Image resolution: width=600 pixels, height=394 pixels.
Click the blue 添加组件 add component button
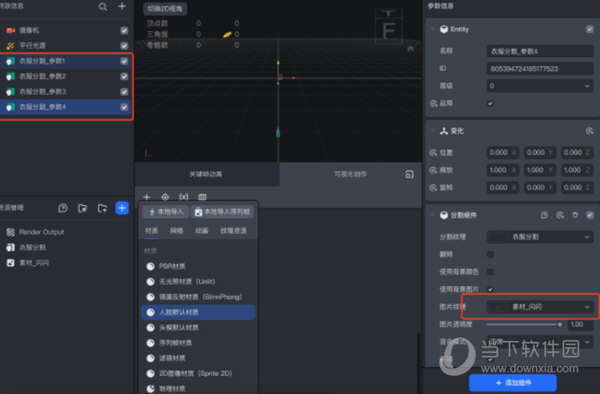pyautogui.click(x=513, y=383)
